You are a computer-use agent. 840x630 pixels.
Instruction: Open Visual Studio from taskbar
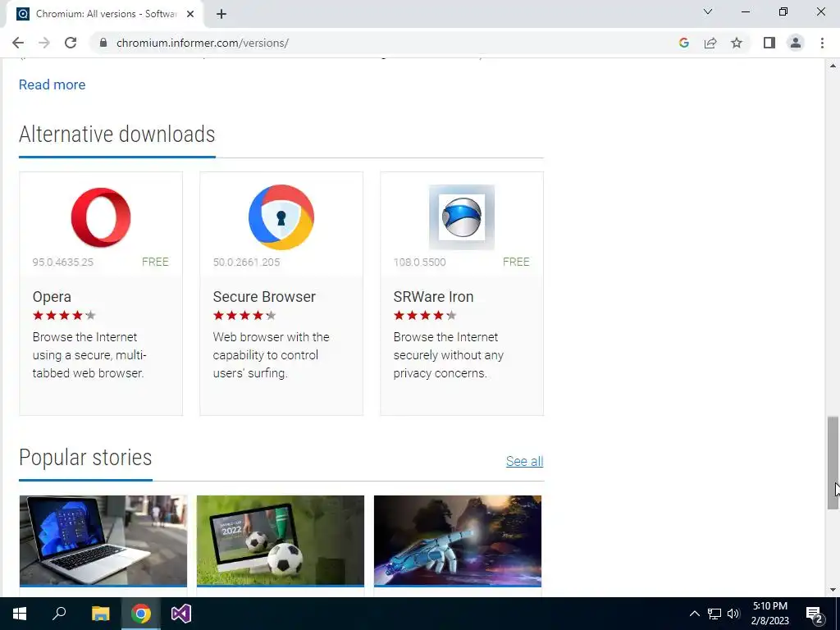pyautogui.click(x=181, y=614)
